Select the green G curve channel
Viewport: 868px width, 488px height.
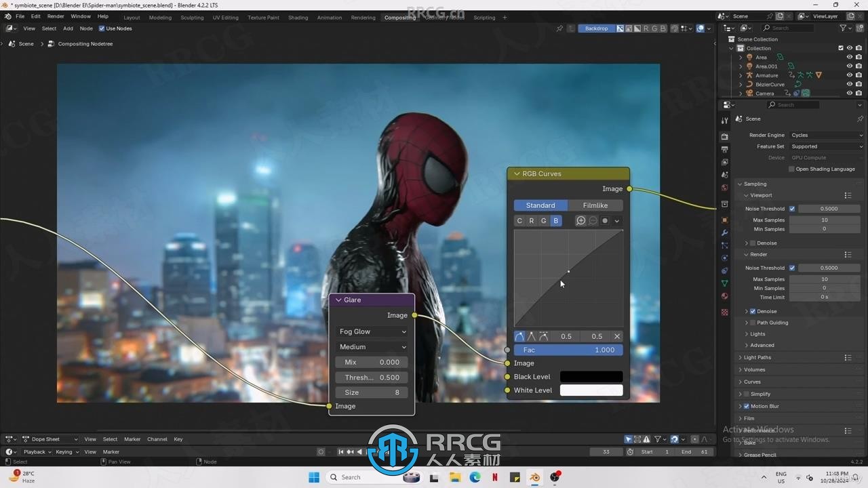[544, 220]
